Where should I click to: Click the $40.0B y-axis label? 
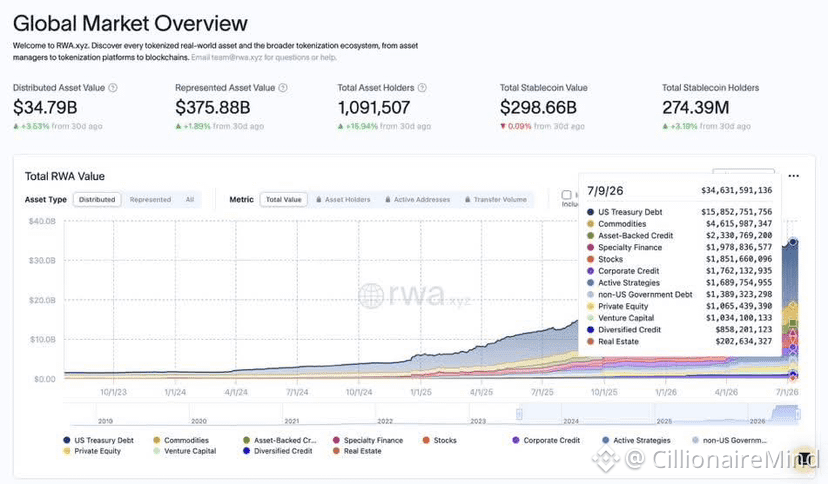[42, 221]
